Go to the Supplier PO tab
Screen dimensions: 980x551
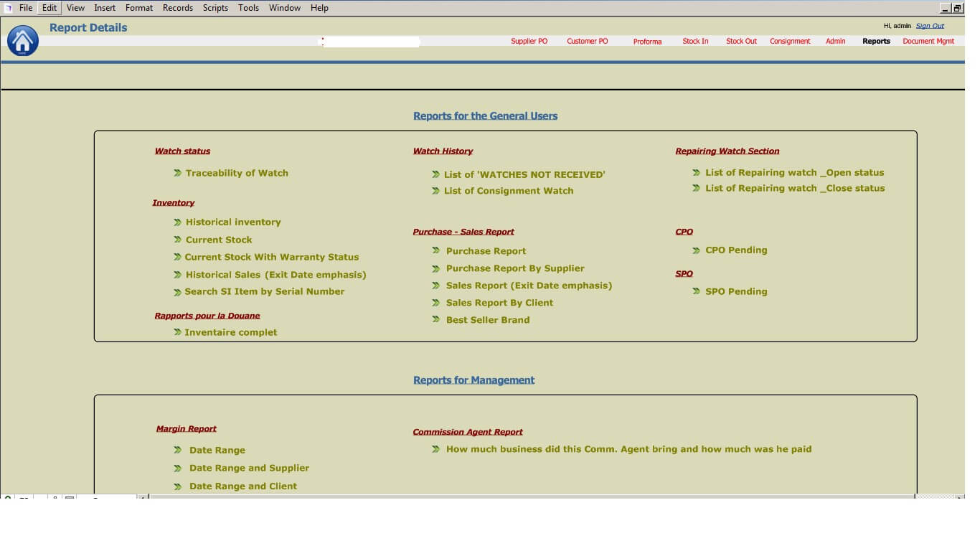(x=529, y=42)
